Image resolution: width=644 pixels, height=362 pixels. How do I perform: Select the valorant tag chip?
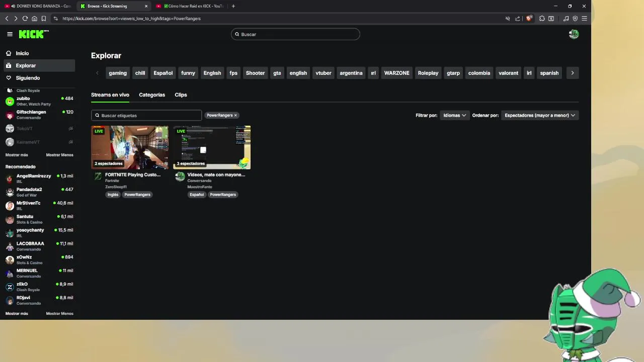tap(508, 73)
